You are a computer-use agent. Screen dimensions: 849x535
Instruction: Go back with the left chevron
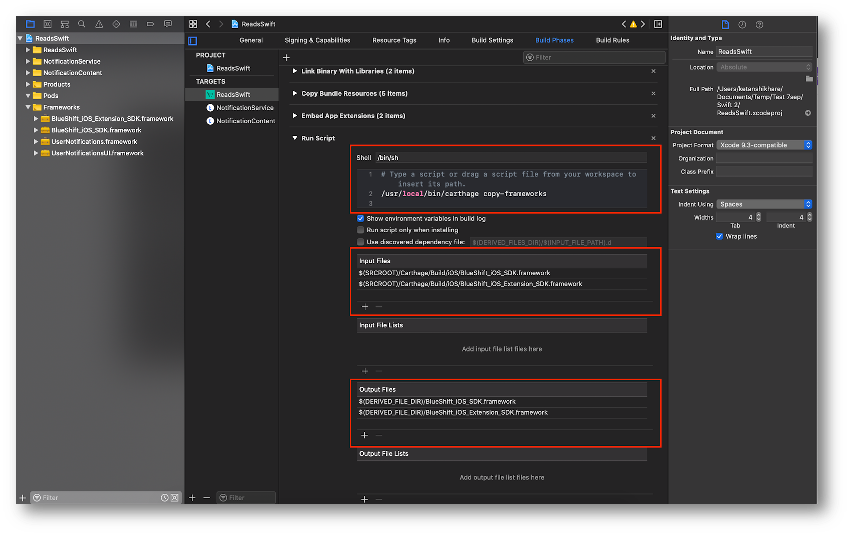point(208,24)
